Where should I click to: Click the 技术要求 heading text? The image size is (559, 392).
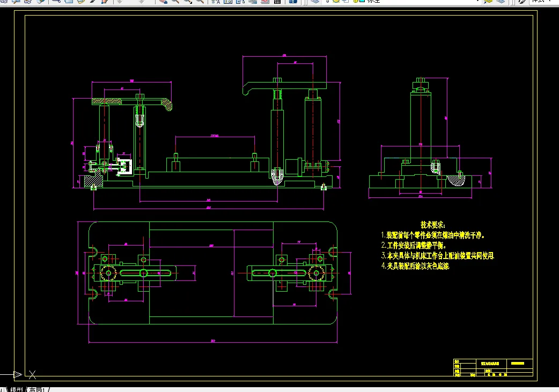[433, 225]
